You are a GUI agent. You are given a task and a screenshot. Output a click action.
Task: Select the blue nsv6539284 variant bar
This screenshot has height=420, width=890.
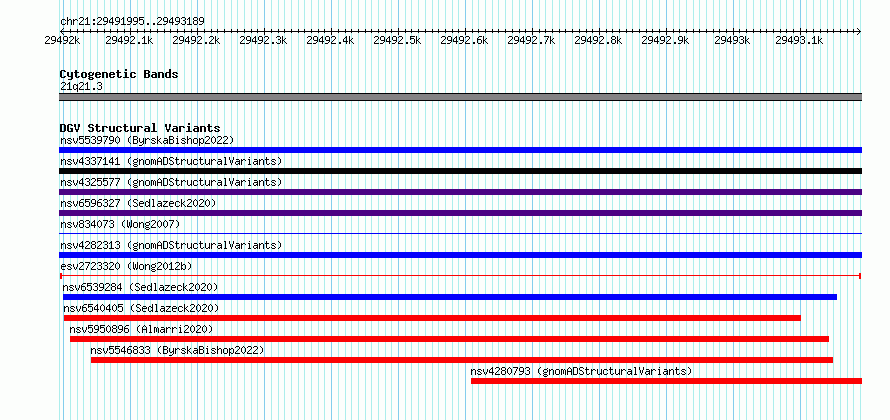[450, 297]
